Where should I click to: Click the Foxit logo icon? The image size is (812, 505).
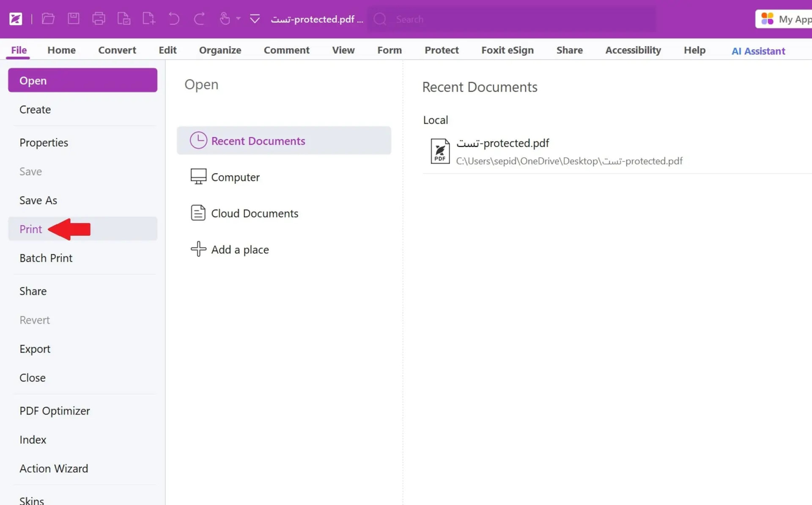[16, 19]
